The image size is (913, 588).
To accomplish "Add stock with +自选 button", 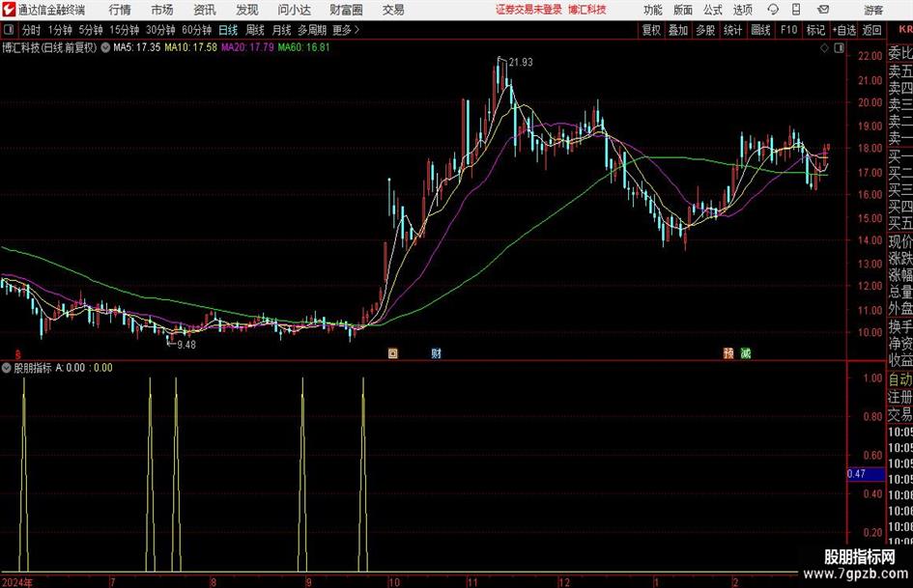I will (x=843, y=30).
